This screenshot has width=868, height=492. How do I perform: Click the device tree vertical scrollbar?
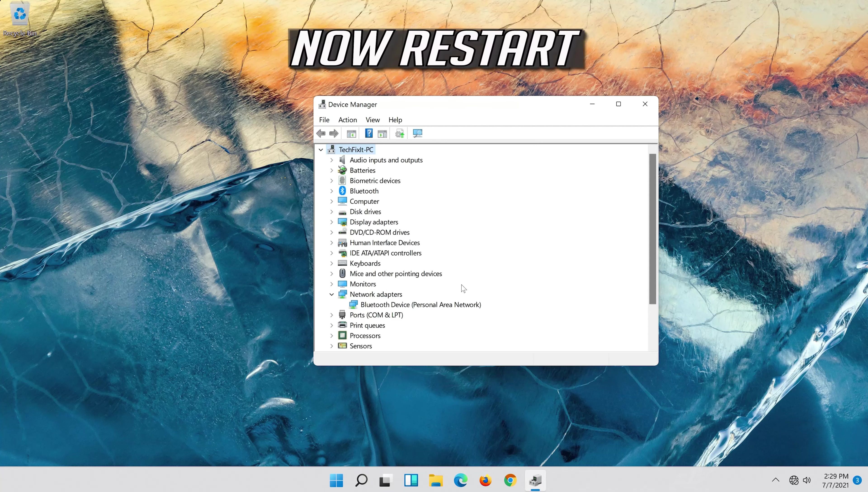[652, 229]
